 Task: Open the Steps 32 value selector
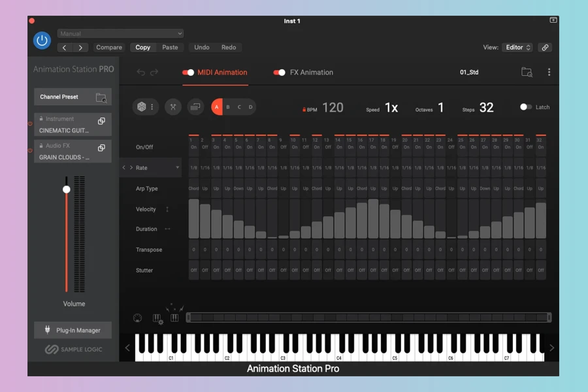486,108
